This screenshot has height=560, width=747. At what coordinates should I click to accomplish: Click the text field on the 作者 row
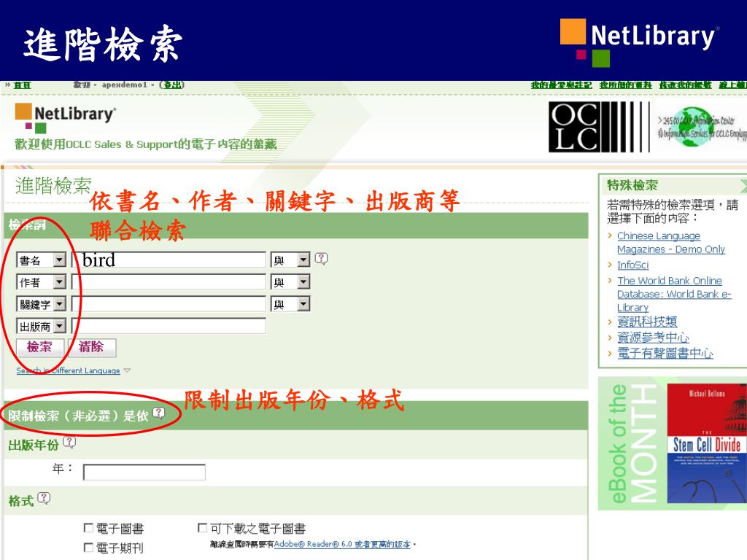point(169,282)
